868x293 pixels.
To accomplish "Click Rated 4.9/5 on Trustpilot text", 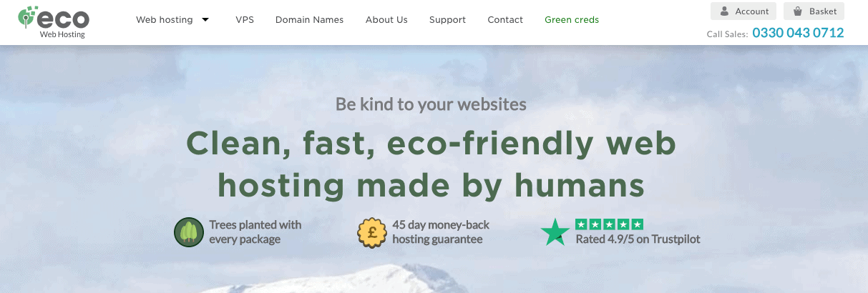I will 638,239.
